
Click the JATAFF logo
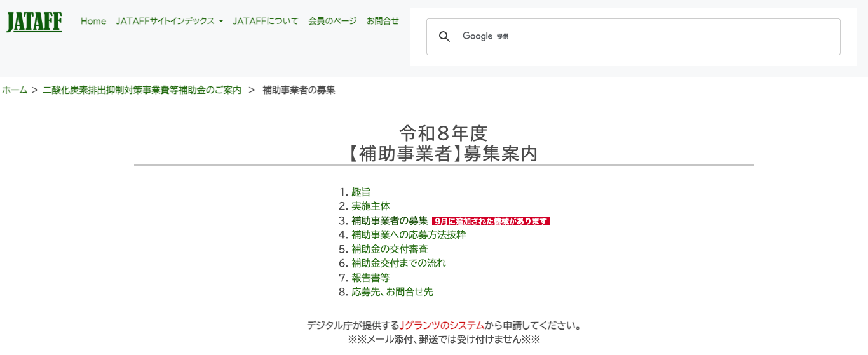coord(34,22)
